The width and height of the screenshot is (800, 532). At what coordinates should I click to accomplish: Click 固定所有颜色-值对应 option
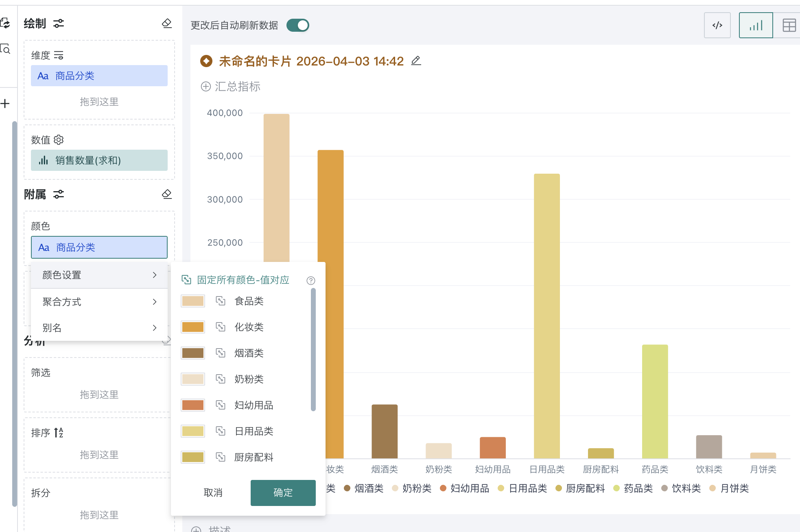click(x=243, y=280)
